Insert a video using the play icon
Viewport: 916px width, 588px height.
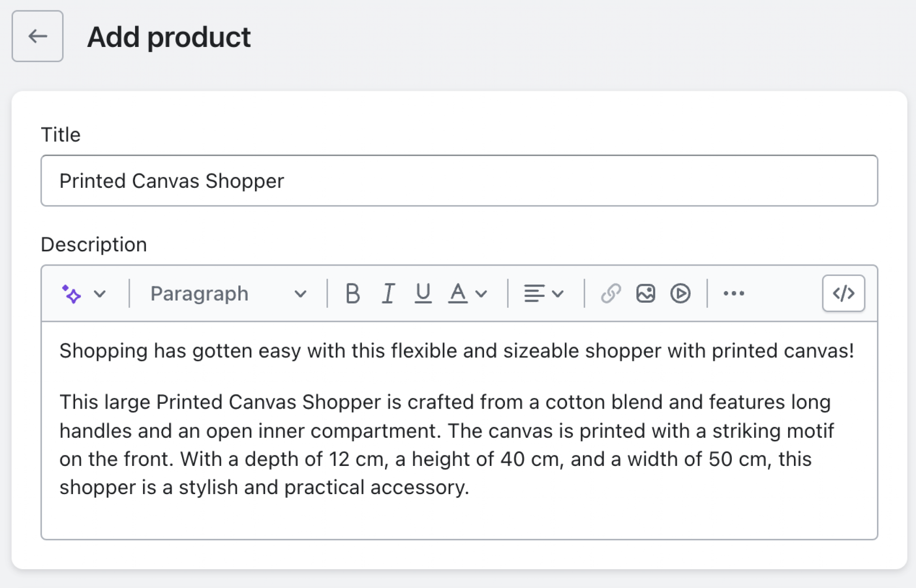point(680,294)
